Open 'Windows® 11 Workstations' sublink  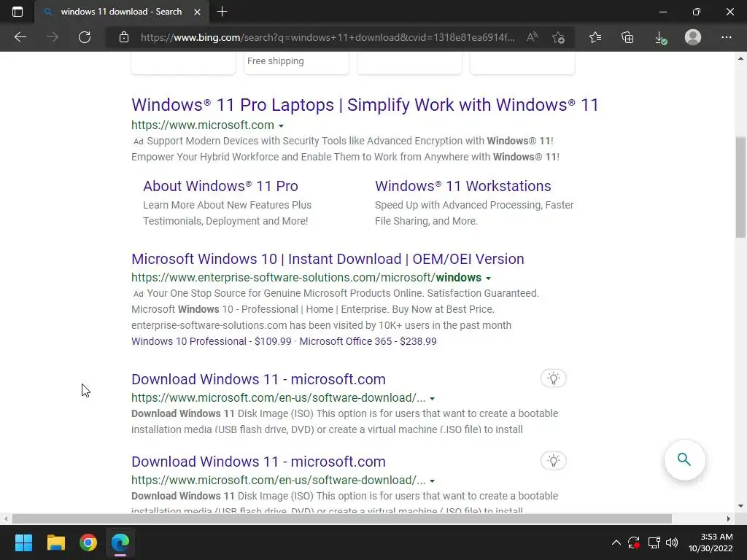(x=463, y=186)
